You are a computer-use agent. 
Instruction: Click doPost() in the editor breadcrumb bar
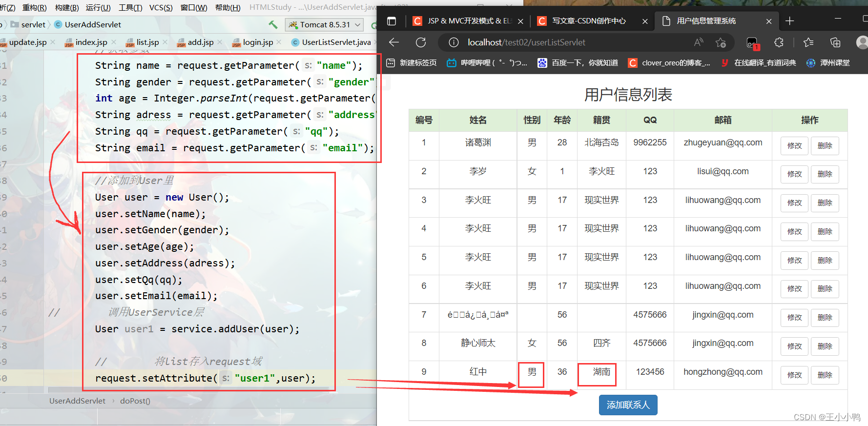point(135,401)
